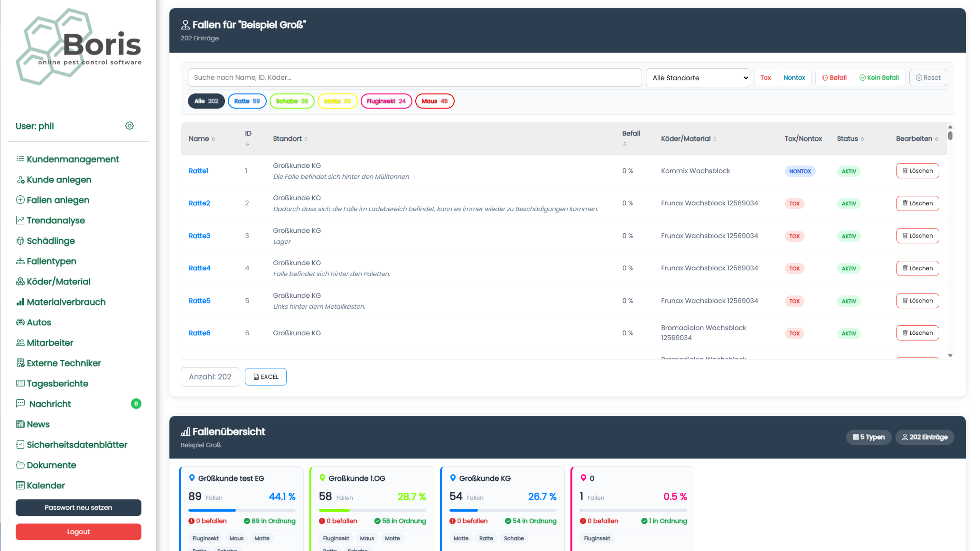Click the Trendanalyse chart icon
The image size is (980, 551).
[x=20, y=220]
